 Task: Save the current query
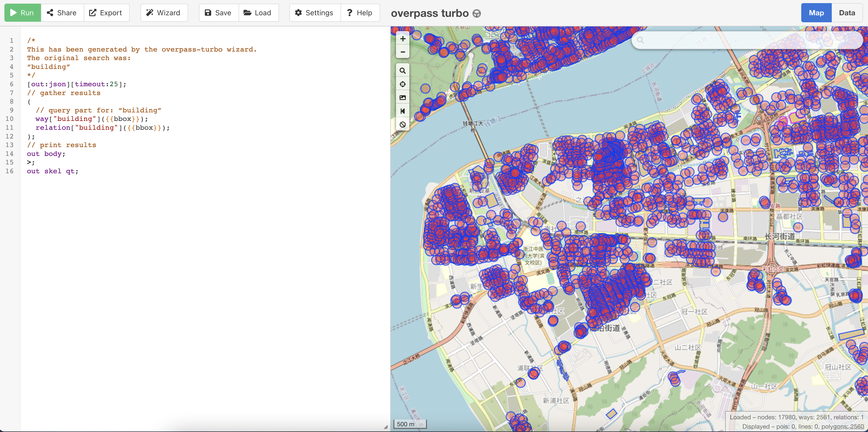point(219,13)
